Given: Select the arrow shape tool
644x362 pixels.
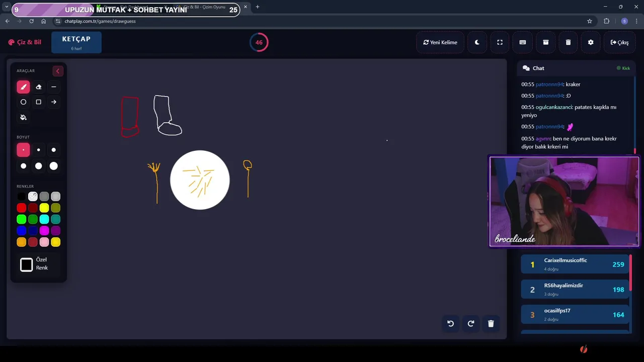Looking at the screenshot, I should pyautogui.click(x=54, y=102).
